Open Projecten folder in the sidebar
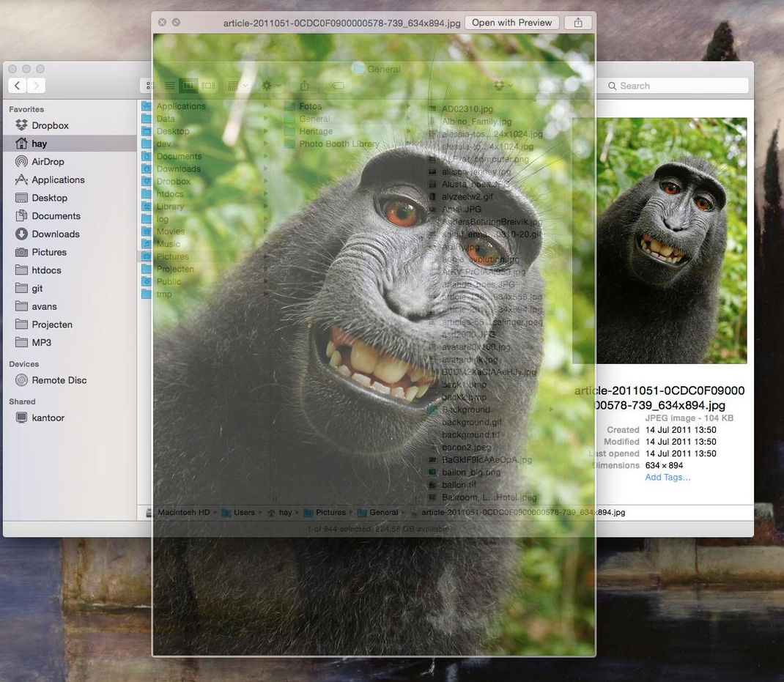The width and height of the screenshot is (784, 682). click(x=70, y=325)
